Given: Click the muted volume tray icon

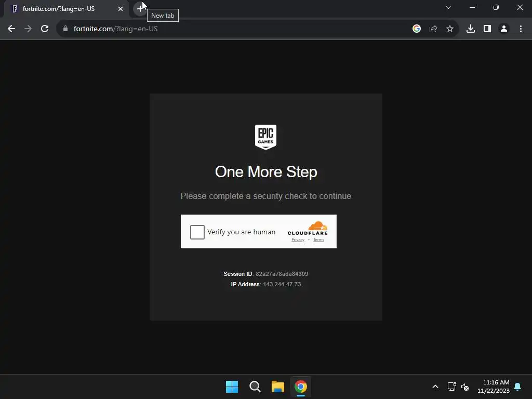Looking at the screenshot, I should pyautogui.click(x=465, y=387).
